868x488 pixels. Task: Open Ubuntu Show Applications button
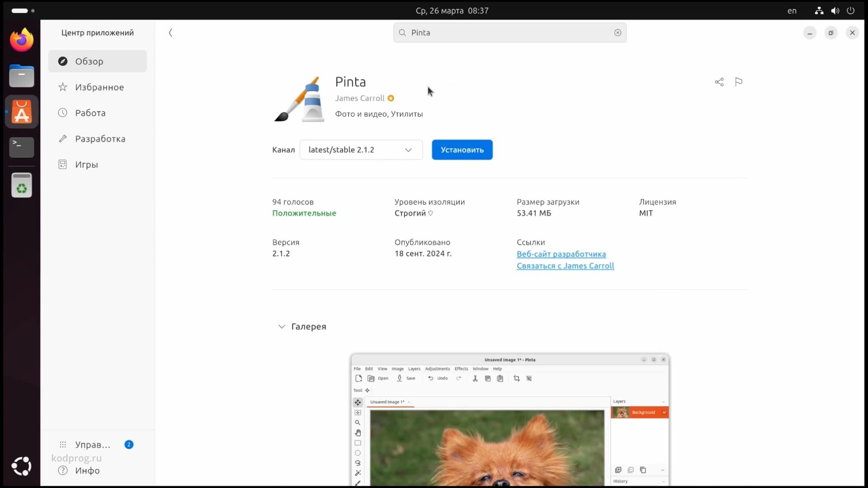coord(21,466)
